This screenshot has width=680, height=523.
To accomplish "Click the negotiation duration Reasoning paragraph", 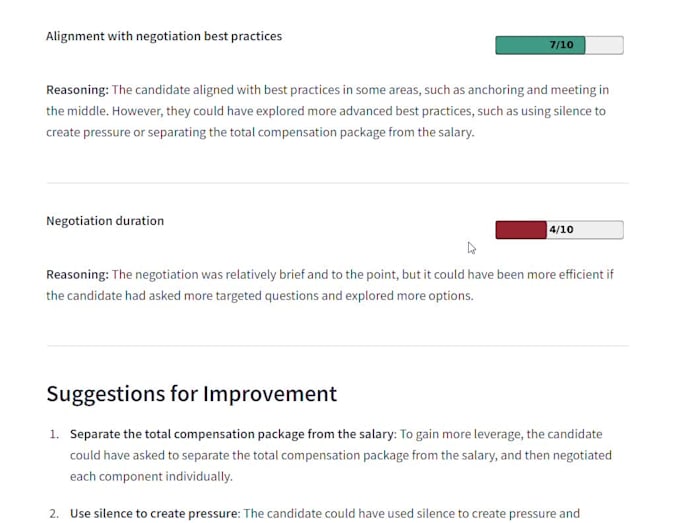I will tap(330, 285).
